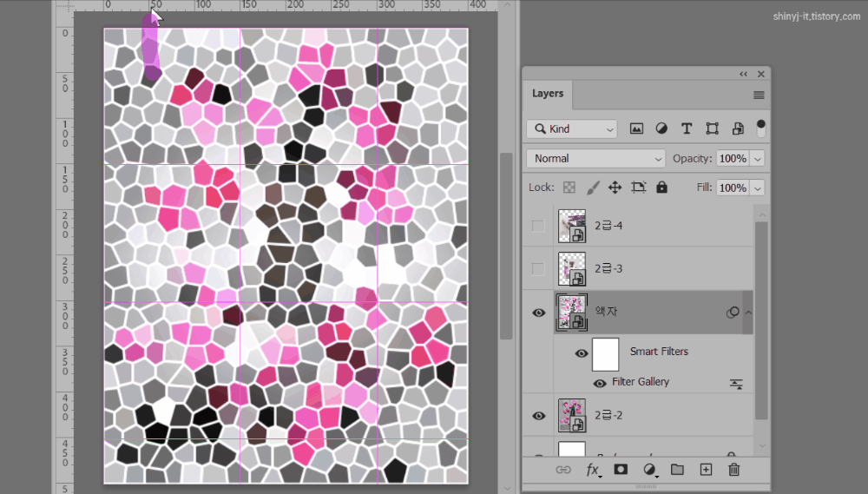Close the Layers panel
Image resolution: width=868 pixels, height=494 pixels.
pos(761,74)
